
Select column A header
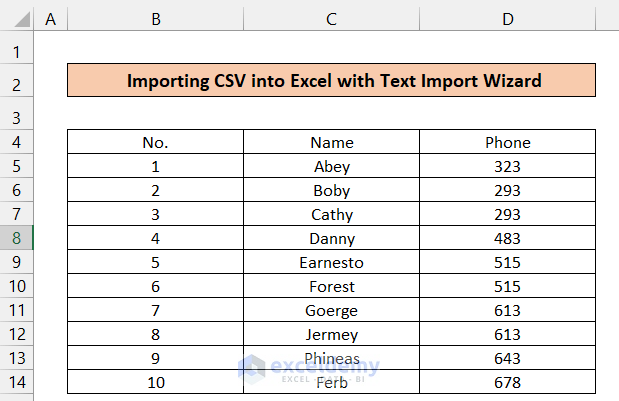(x=50, y=20)
